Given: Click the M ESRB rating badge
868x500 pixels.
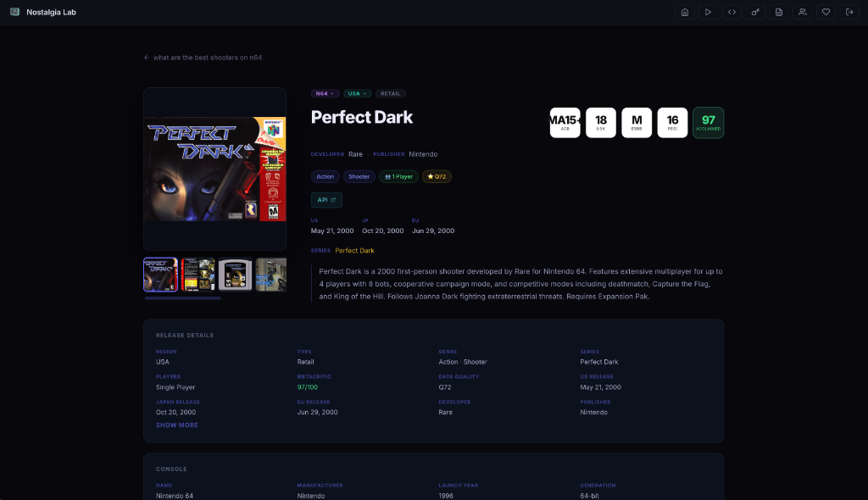Looking at the screenshot, I should point(637,122).
